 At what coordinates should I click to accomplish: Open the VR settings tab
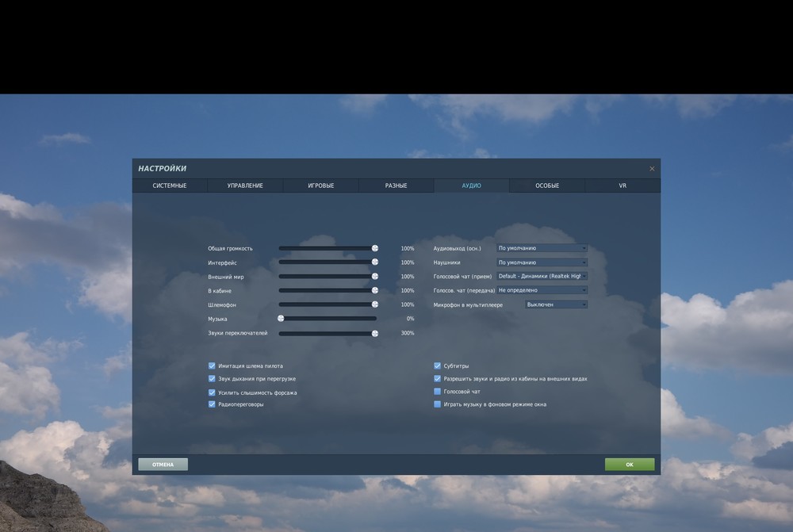(623, 186)
